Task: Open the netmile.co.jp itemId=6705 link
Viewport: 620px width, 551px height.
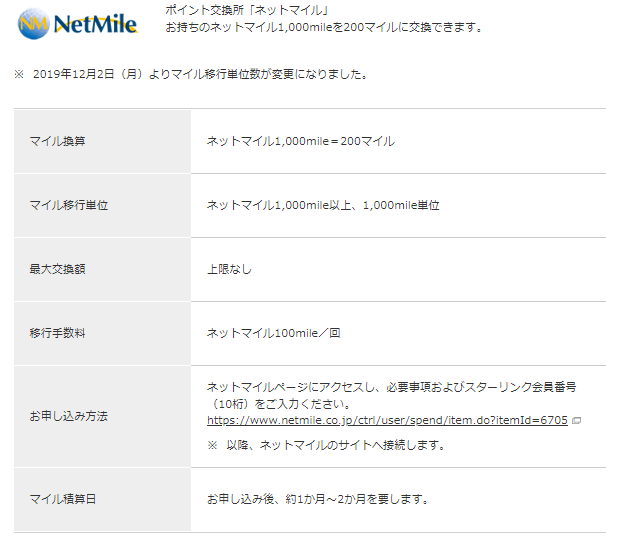Action: point(387,420)
